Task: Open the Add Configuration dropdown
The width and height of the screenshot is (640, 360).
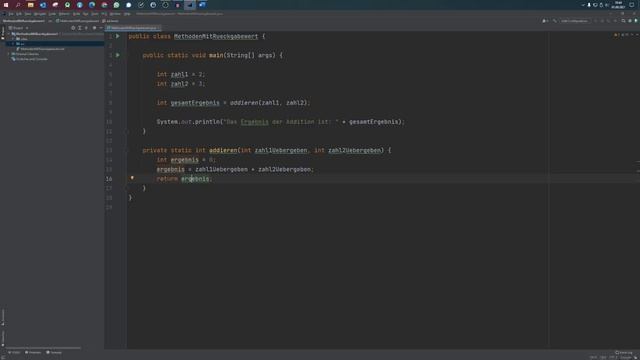Action: [574, 21]
